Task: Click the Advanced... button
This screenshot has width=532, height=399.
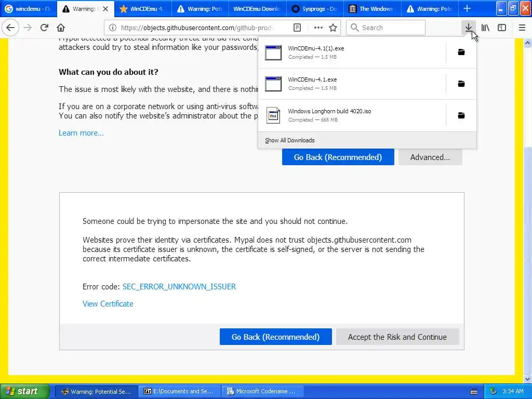Action: (x=430, y=157)
